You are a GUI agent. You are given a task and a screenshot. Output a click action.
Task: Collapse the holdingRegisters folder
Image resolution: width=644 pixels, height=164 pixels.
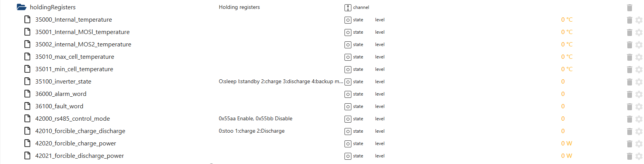pyautogui.click(x=22, y=7)
